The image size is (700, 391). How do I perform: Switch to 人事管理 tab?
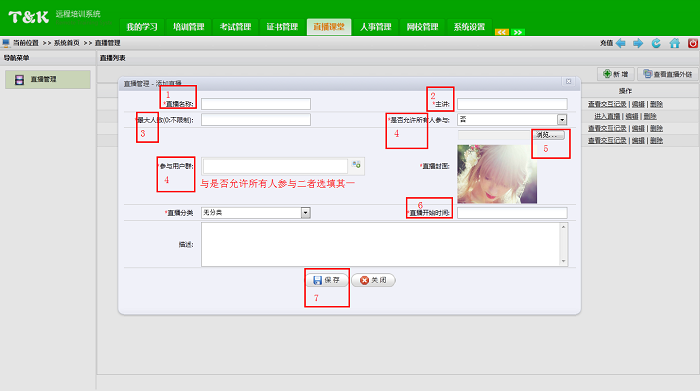tap(375, 27)
